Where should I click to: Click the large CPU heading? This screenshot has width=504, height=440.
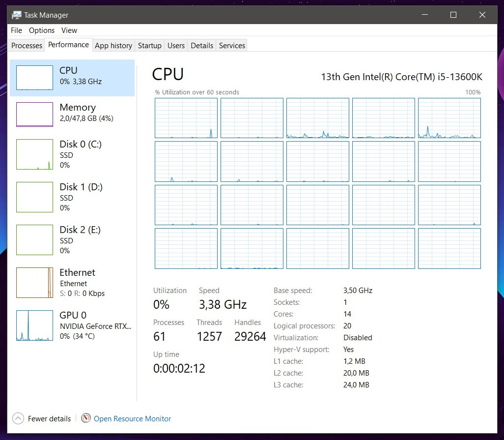coord(168,74)
